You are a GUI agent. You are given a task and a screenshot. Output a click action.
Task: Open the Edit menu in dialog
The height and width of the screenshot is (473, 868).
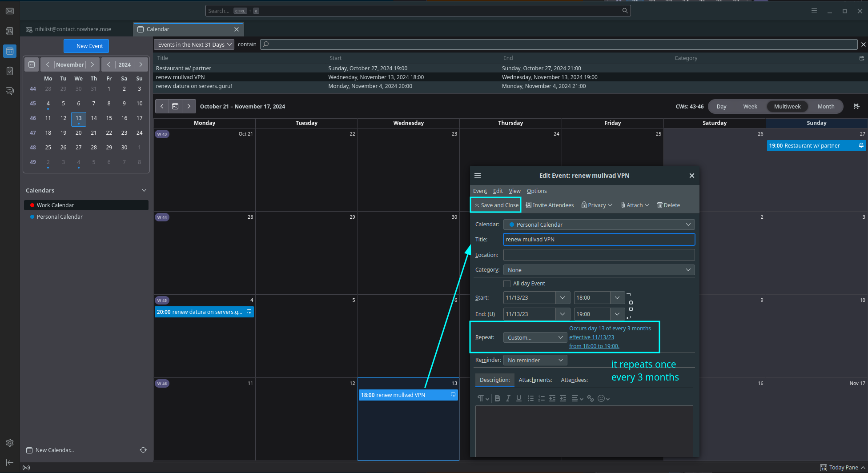[498, 191]
